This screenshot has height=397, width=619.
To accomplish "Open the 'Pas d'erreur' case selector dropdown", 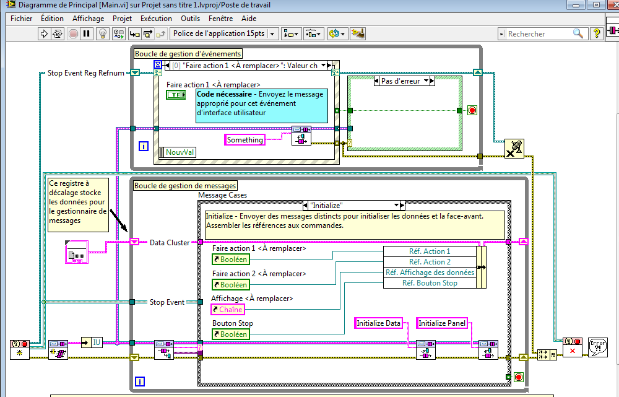I will (x=426, y=81).
